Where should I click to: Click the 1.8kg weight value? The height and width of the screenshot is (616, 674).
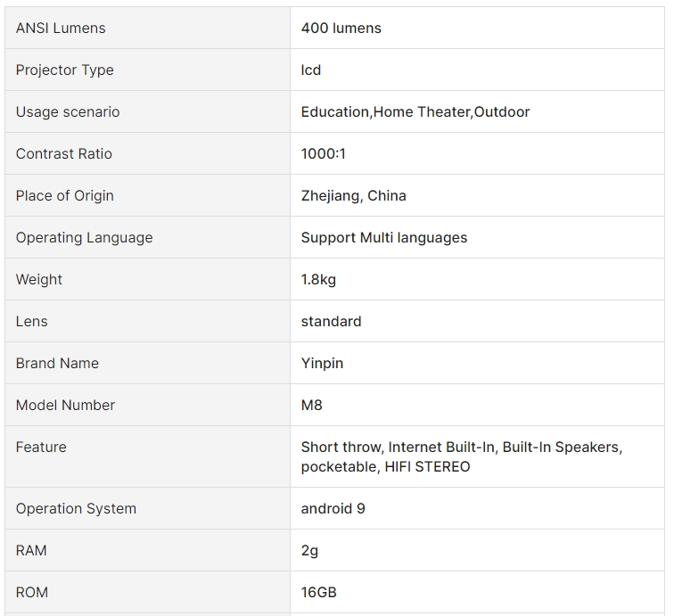point(318,279)
